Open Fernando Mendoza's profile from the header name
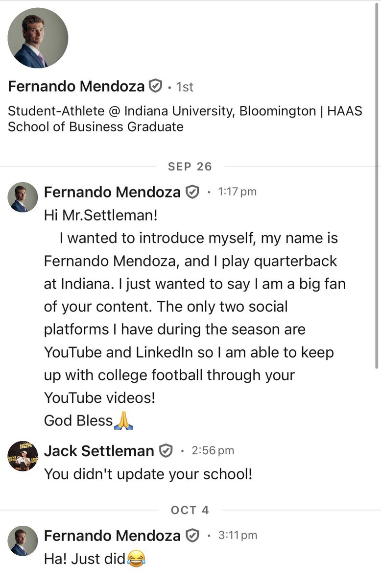 [x=76, y=87]
